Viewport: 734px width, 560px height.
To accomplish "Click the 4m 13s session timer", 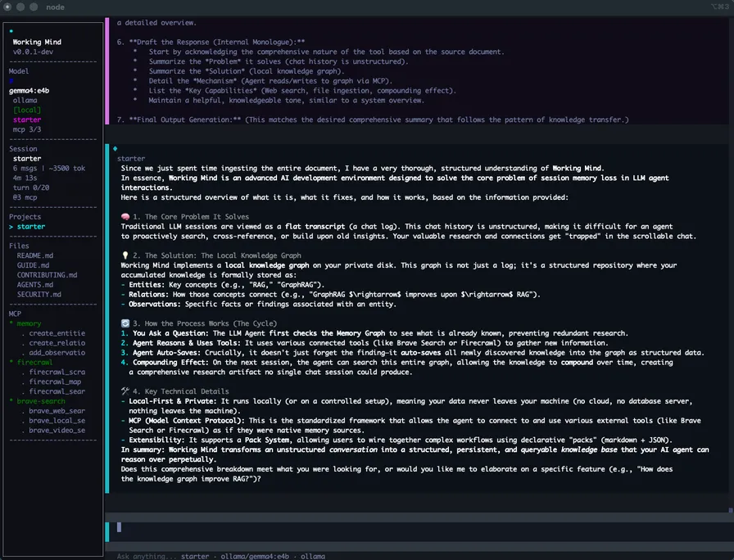I will 25,178.
